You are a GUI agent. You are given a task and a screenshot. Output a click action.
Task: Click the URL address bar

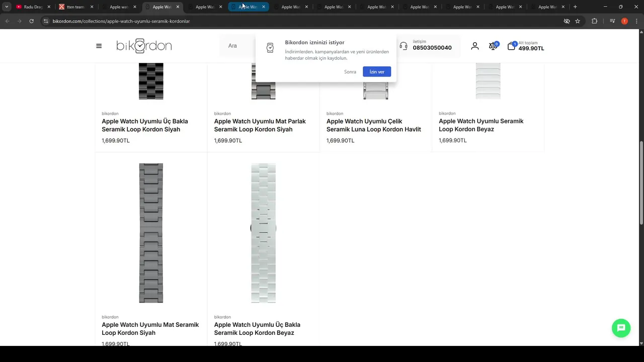point(302,21)
